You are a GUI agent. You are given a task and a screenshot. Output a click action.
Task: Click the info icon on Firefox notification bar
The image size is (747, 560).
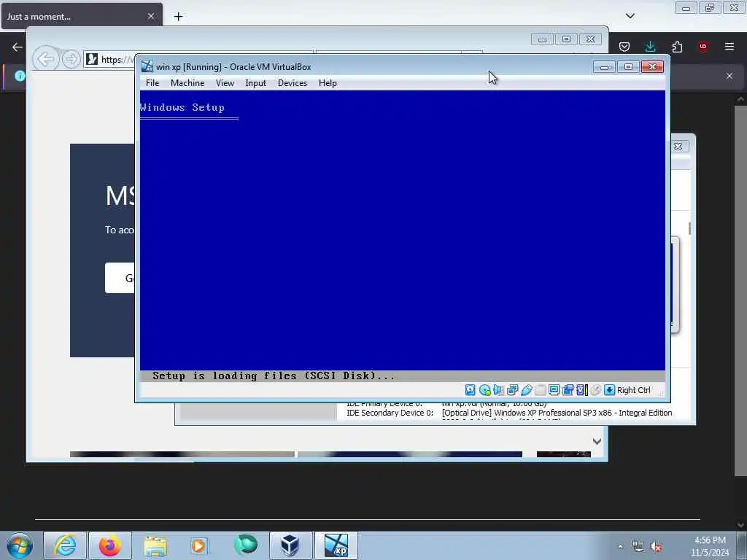(20, 76)
